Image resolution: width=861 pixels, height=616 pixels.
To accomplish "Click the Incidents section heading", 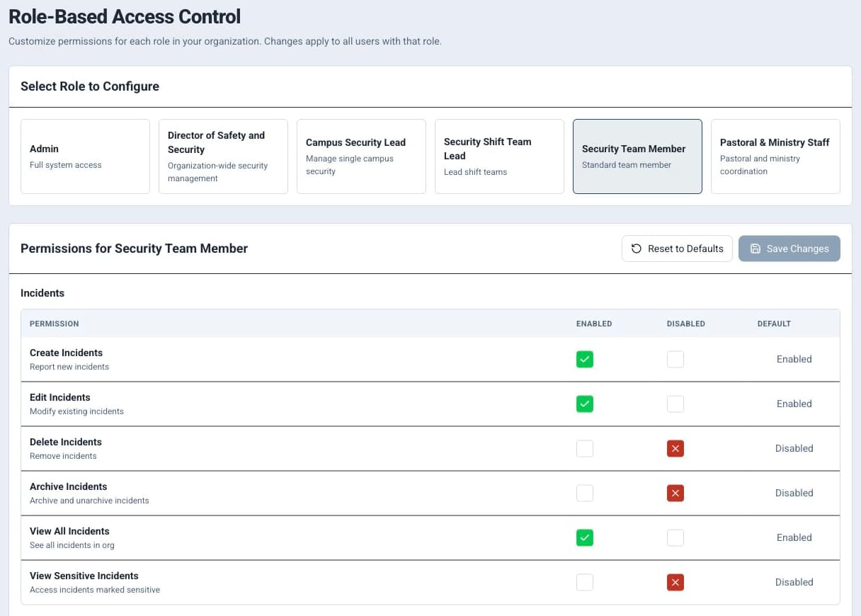I will coord(42,293).
